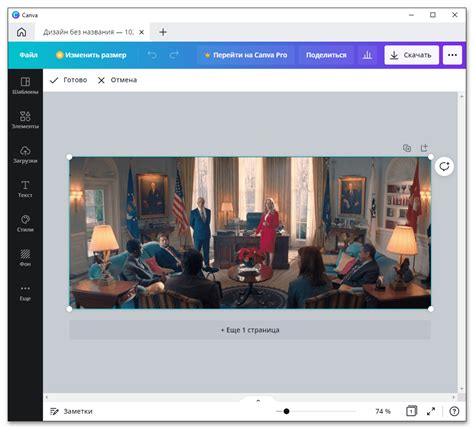Open the page grid view icon
Viewport: 474px width, 429px height.
(x=411, y=411)
